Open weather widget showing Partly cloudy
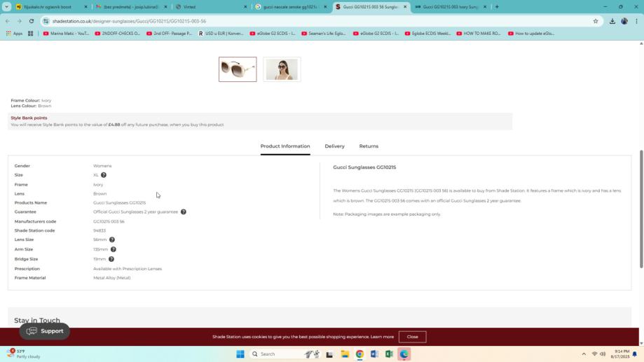Screen dimensions: 644x362 tap(24, 354)
